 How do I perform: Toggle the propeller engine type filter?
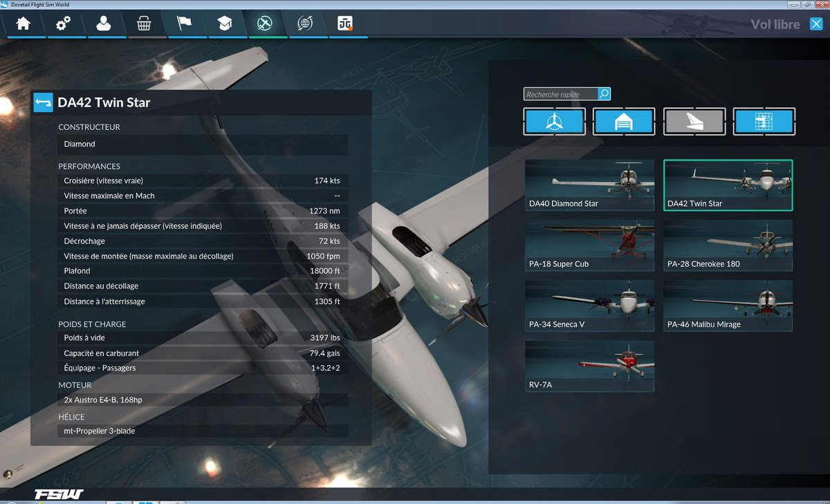click(x=555, y=122)
